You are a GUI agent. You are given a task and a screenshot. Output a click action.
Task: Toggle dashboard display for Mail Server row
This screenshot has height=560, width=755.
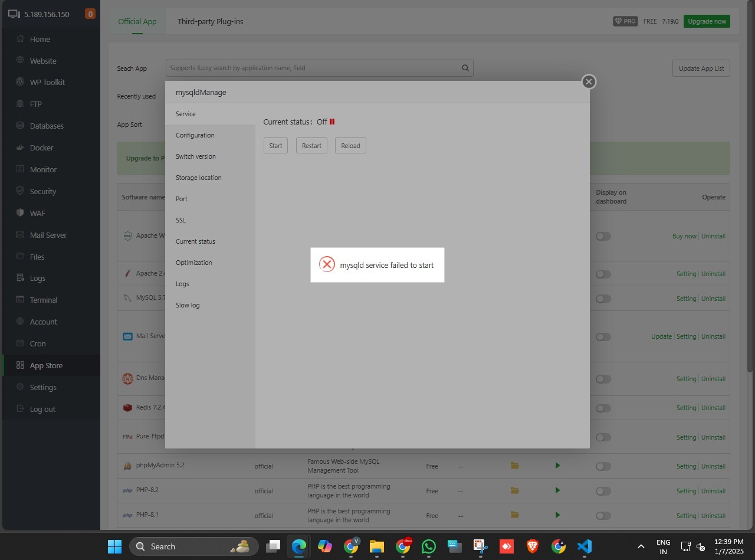click(x=603, y=336)
